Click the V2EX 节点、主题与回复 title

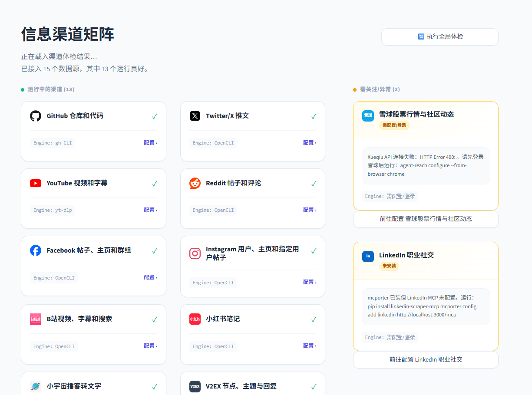[241, 386]
